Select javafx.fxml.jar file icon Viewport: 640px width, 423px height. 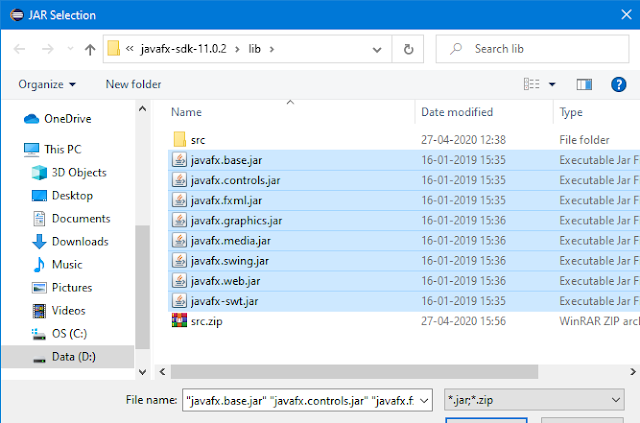[x=179, y=200]
